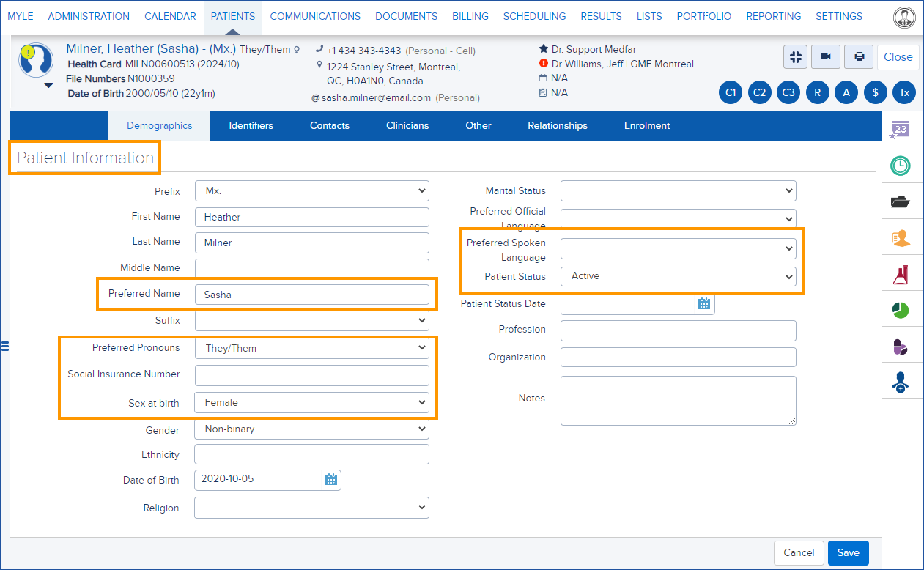Click the Tx circle button in the header
This screenshot has height=570, width=924.
[903, 92]
